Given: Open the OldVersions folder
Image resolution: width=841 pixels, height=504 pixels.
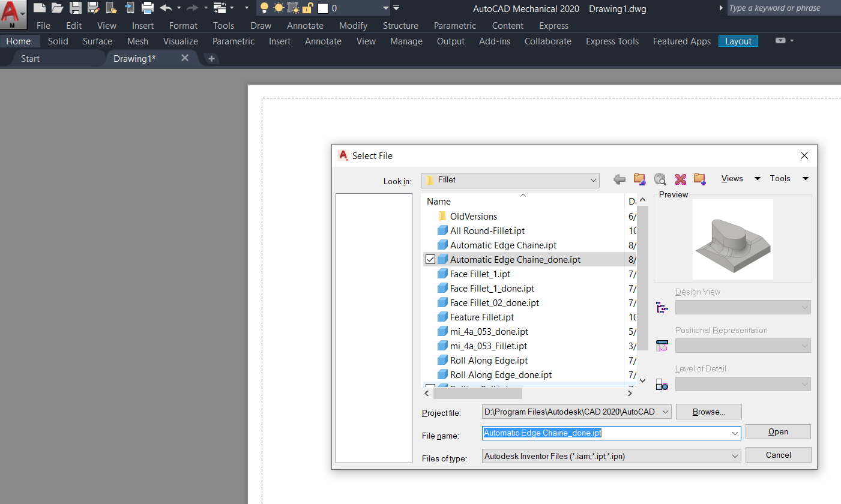Looking at the screenshot, I should pyautogui.click(x=473, y=217).
